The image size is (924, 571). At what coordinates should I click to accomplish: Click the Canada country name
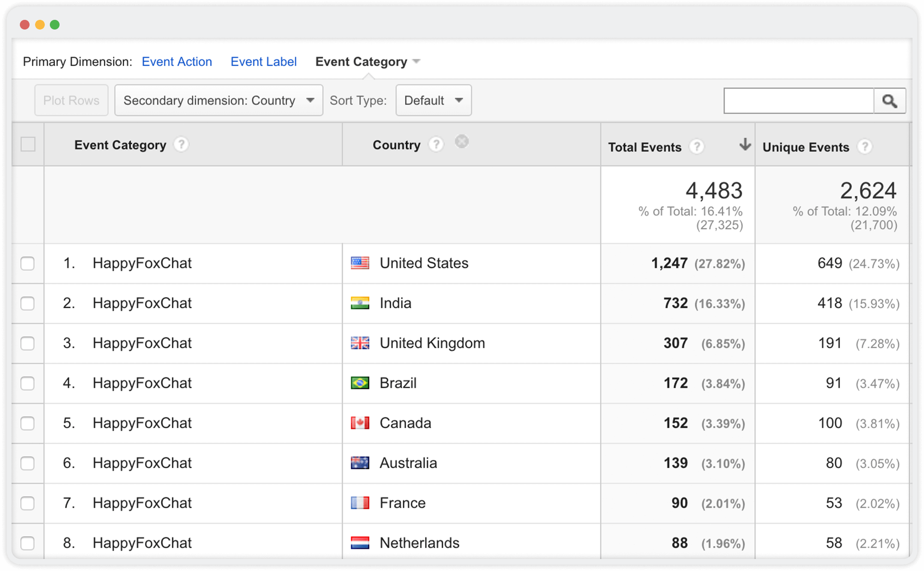coord(405,423)
